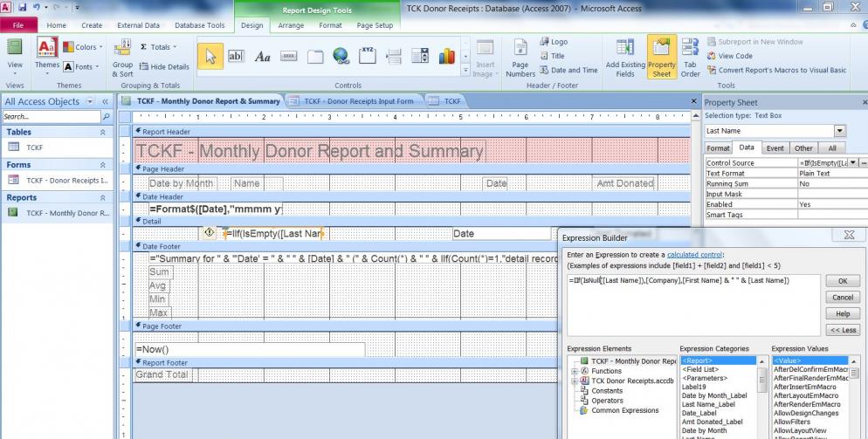The image size is (868, 439).
Task: Switch to the Create ribbon tab
Action: [x=92, y=25]
